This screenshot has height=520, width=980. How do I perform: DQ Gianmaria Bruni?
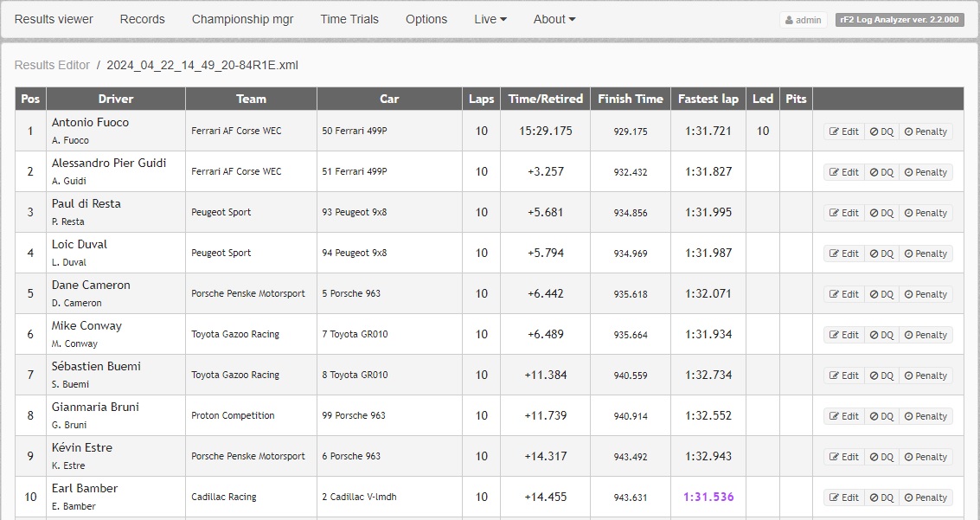pyautogui.click(x=881, y=415)
